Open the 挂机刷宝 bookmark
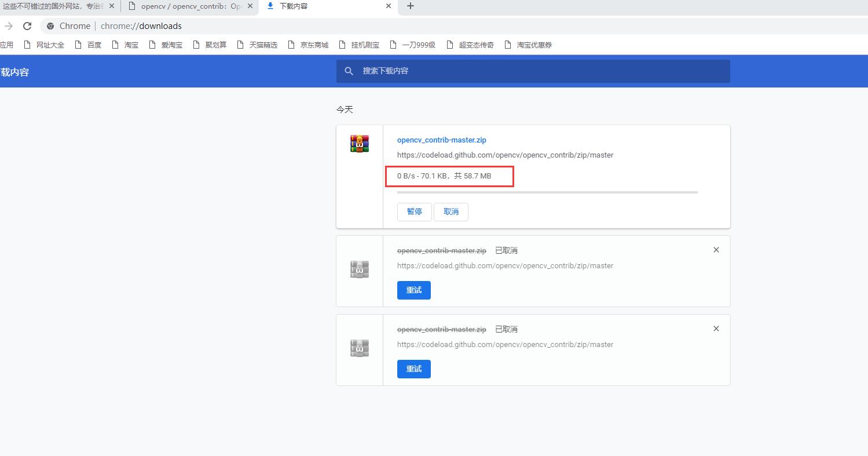Screen dimensions: 868x456 tap(359, 45)
